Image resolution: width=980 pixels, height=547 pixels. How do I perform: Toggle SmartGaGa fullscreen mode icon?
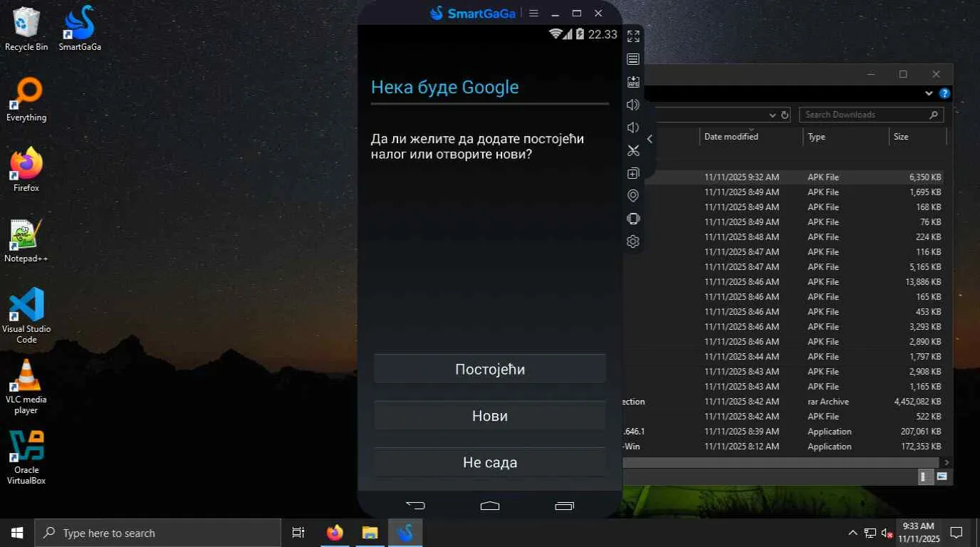tap(633, 36)
